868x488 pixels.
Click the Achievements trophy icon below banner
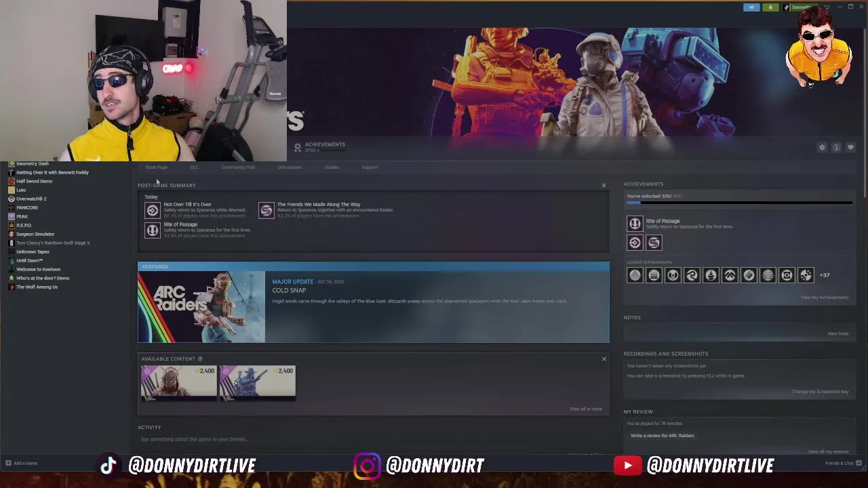point(297,147)
